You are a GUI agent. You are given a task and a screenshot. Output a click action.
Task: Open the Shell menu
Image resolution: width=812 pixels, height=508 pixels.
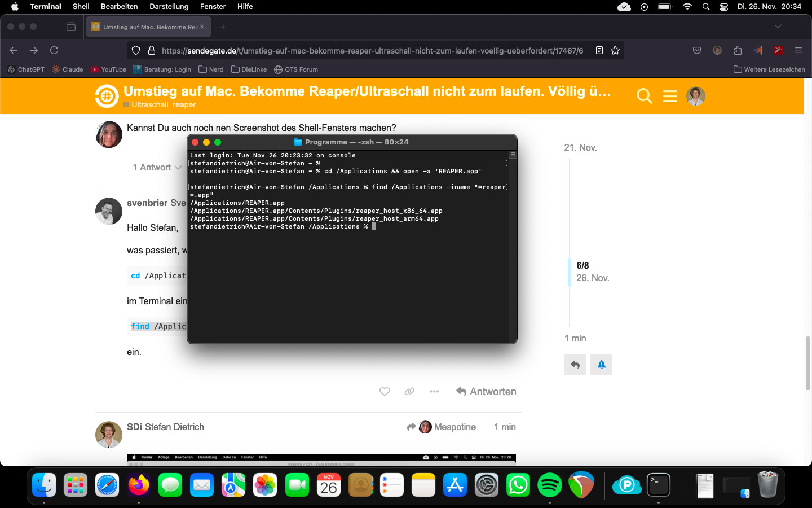(81, 7)
